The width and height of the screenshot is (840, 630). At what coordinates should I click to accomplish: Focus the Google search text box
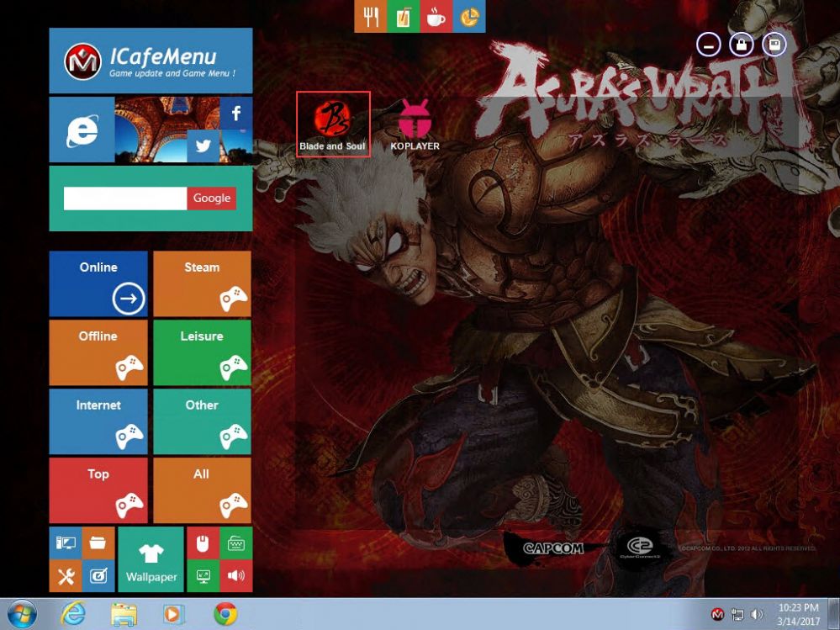click(124, 199)
